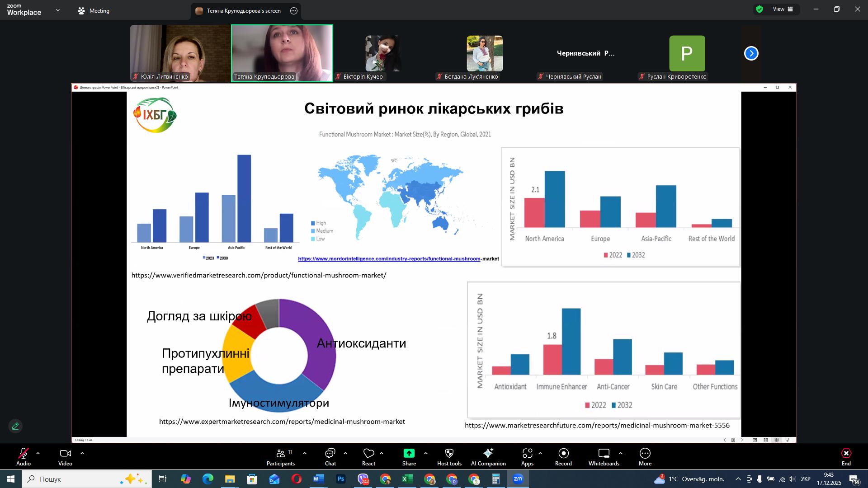
Task: Expand video options arrow next to Video
Action: tap(82, 453)
